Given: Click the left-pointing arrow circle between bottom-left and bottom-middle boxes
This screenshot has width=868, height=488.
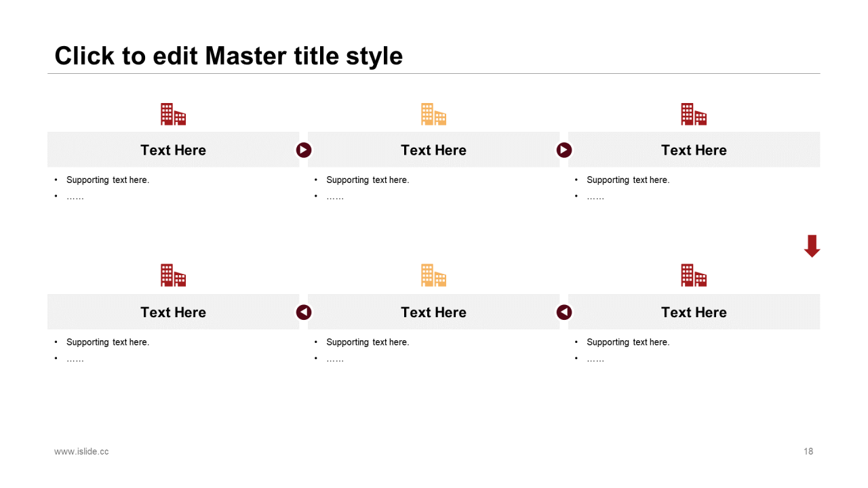Looking at the screenshot, I should click(304, 312).
